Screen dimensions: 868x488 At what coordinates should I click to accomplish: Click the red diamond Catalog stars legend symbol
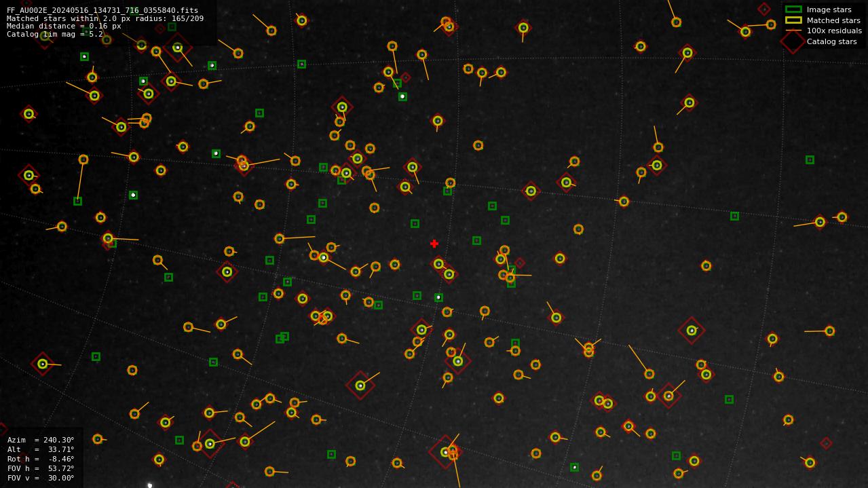click(793, 41)
